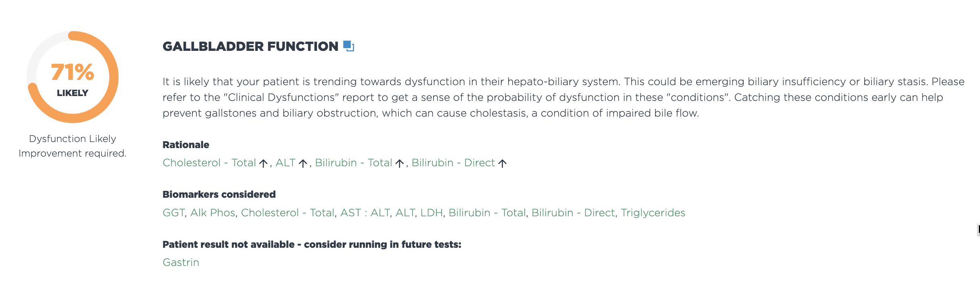This screenshot has height=297, width=980.
Task: Click the Cholesterol - Total biomarker considered entry
Action: coord(287,213)
